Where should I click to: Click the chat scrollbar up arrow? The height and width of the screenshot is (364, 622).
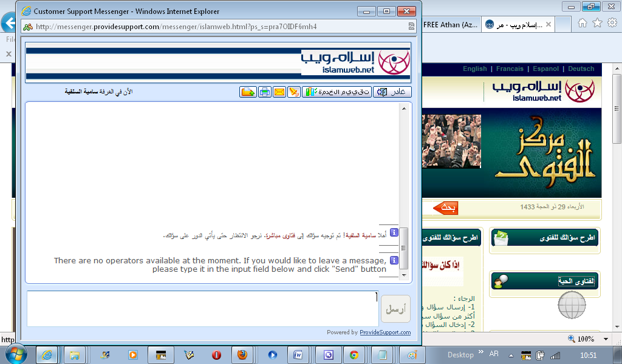pos(404,109)
